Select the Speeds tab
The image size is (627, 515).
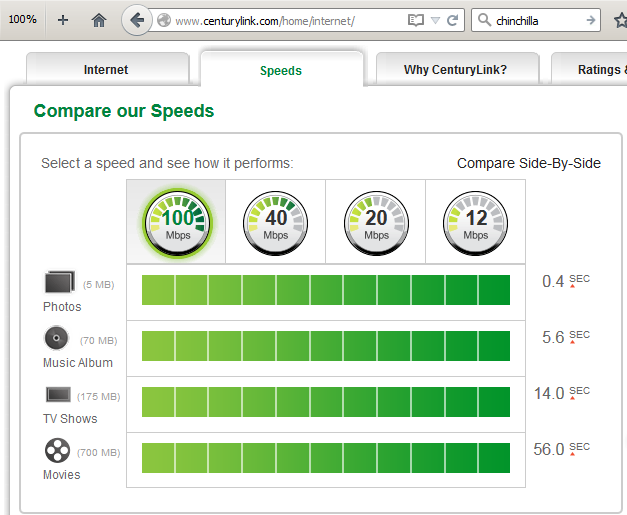point(282,70)
